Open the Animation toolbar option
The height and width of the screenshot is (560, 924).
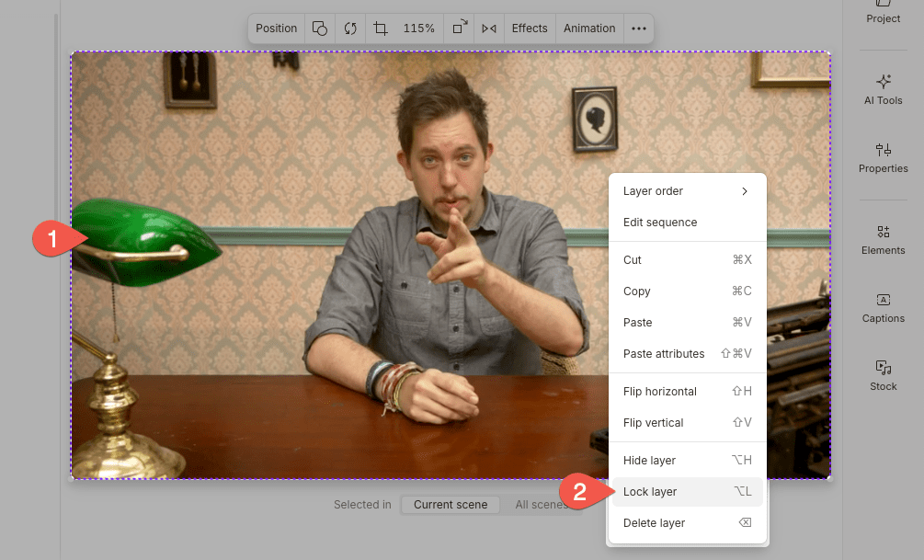click(x=588, y=29)
